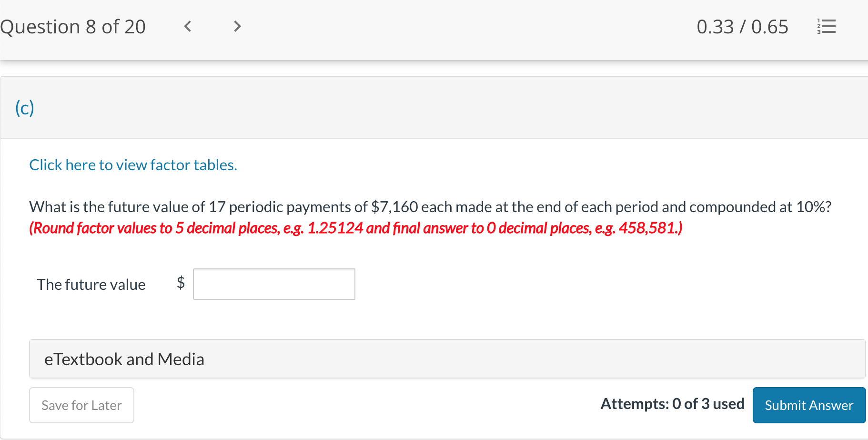Open the factor tables link
Viewport: 868px width, 440px height.
[x=133, y=164]
